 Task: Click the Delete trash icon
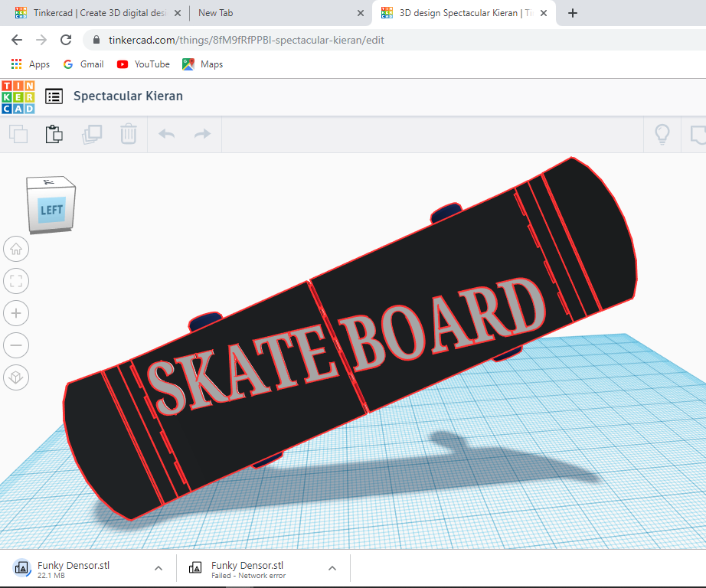pyautogui.click(x=129, y=134)
